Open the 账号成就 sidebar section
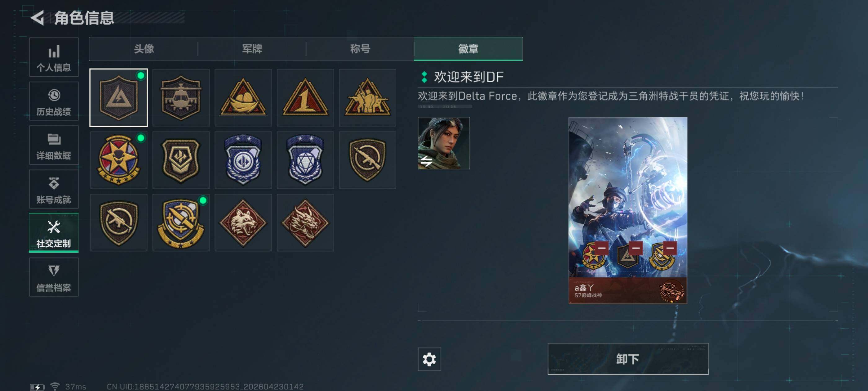This screenshot has width=868, height=391. coord(54,189)
